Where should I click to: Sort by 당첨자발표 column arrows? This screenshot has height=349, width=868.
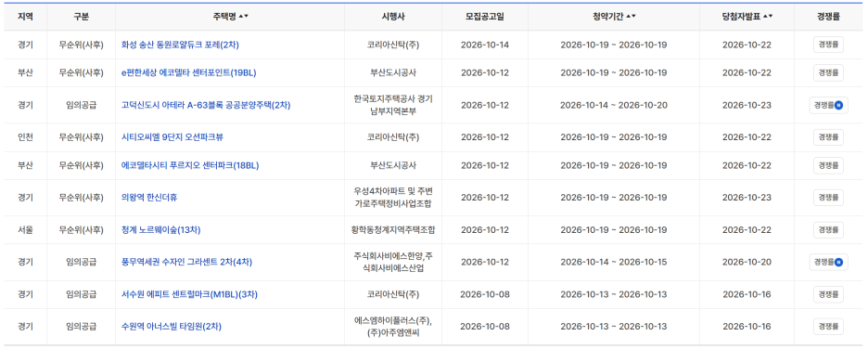click(x=768, y=17)
